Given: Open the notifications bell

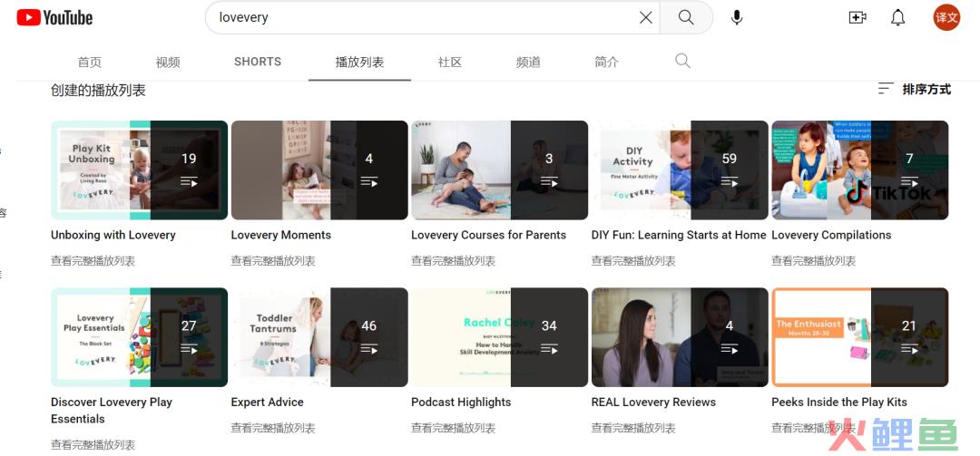Looking at the screenshot, I should pyautogui.click(x=898, y=17).
